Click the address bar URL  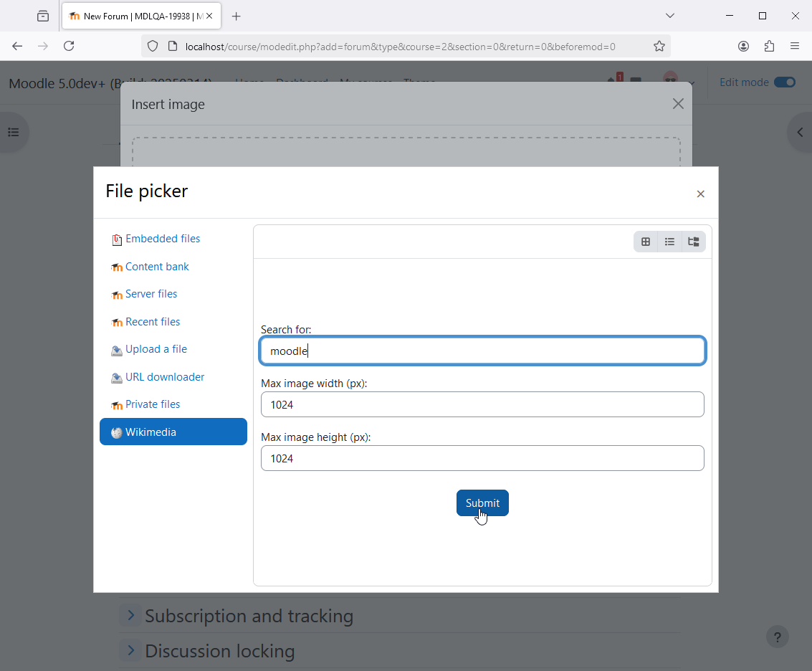pyautogui.click(x=400, y=47)
